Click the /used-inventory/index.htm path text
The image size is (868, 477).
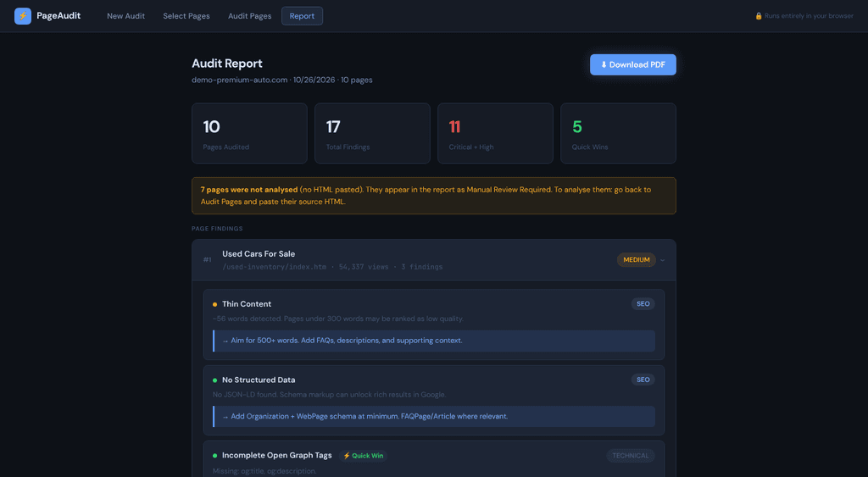(x=274, y=267)
